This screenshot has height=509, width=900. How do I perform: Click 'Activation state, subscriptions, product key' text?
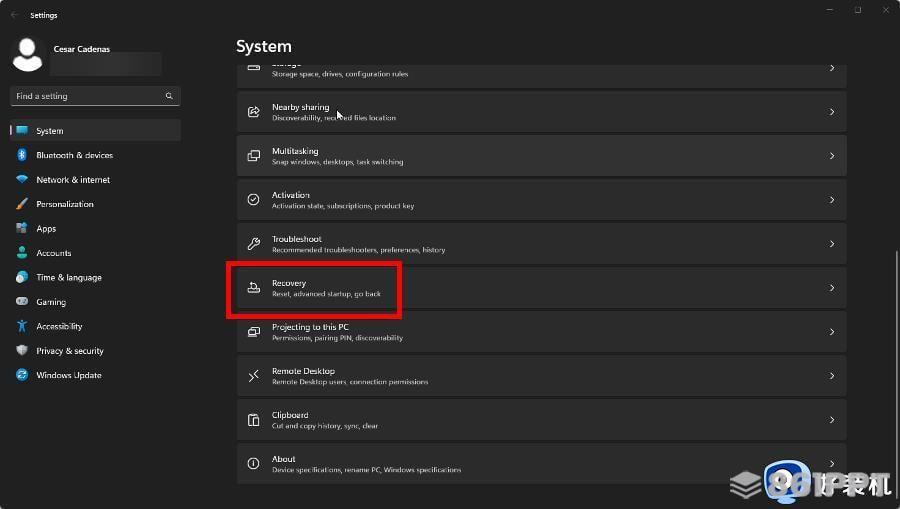(x=343, y=205)
